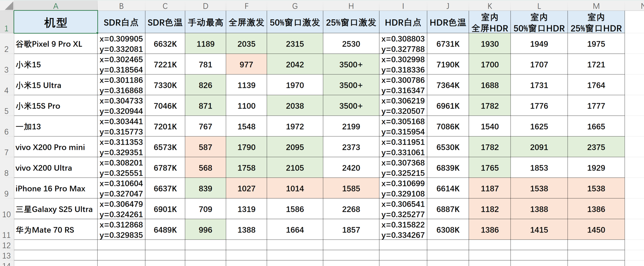Select the 'vivo X200 Pro mini' cell

tap(56, 147)
